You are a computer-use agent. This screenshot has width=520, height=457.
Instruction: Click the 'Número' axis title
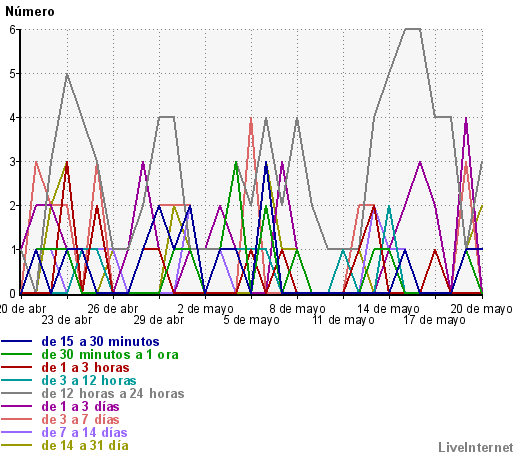(x=30, y=12)
